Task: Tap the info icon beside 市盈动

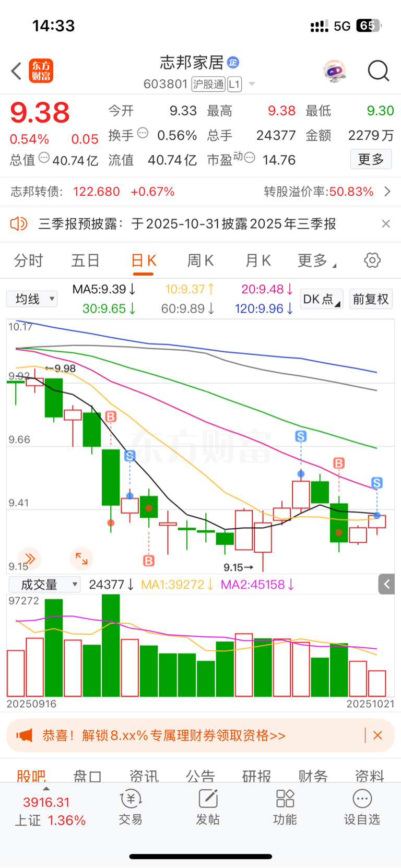Action: pos(250,157)
